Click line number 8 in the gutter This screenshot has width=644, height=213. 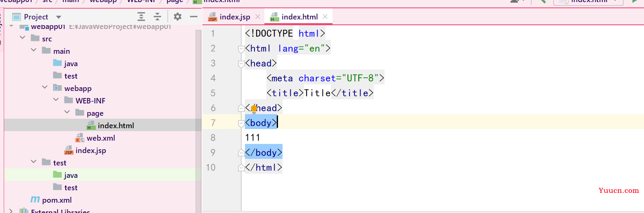213,138
